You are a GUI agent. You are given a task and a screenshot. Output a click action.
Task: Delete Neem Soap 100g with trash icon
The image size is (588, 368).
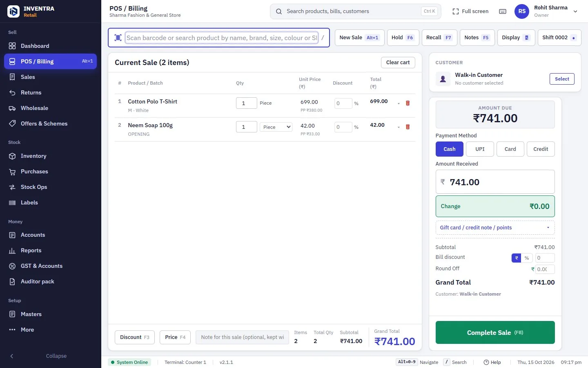click(x=408, y=127)
